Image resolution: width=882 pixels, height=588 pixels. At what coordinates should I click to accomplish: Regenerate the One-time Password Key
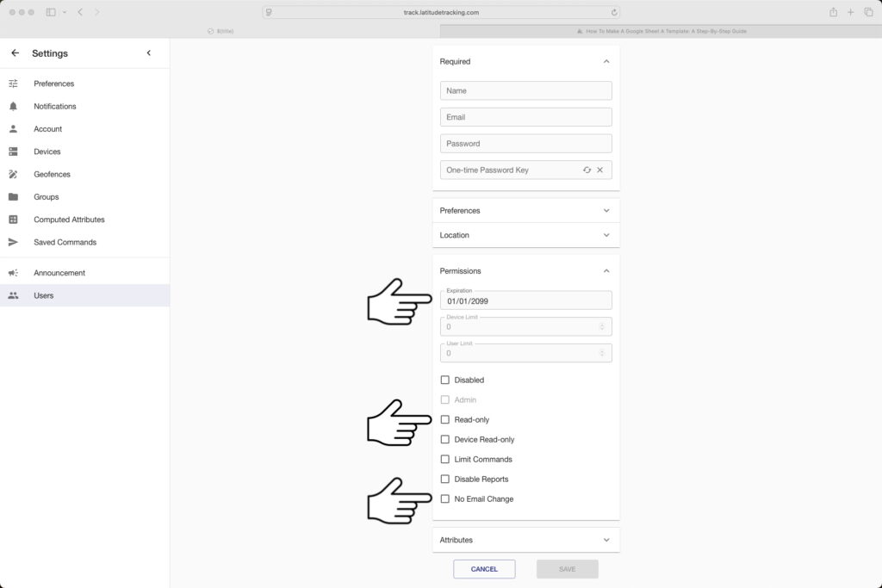tap(587, 170)
